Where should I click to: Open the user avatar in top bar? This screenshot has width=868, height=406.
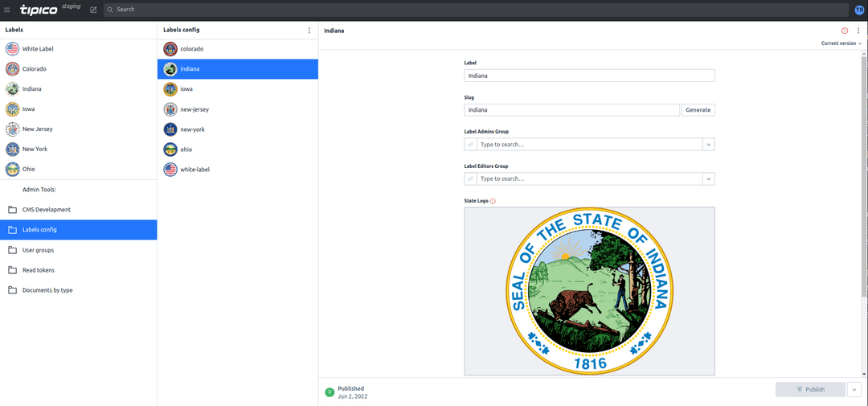pyautogui.click(x=859, y=10)
